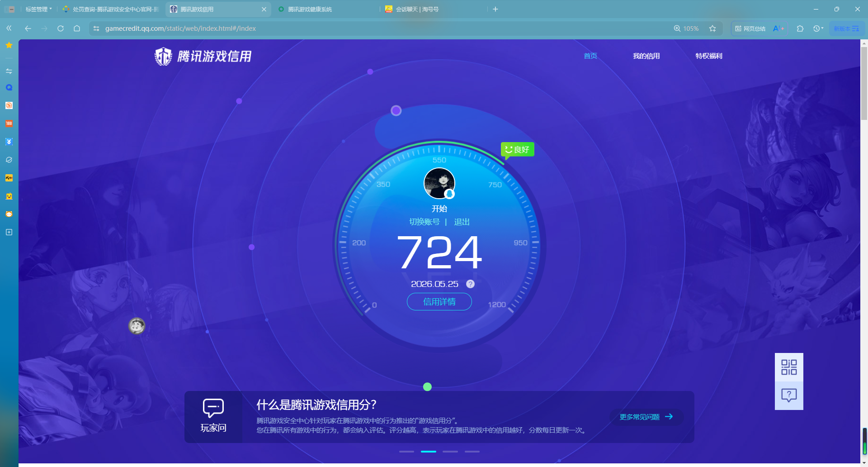Viewport: 868px width, 467px height.
Task: Click the page vertical scrollbar thumb
Action: pyautogui.click(x=864, y=83)
